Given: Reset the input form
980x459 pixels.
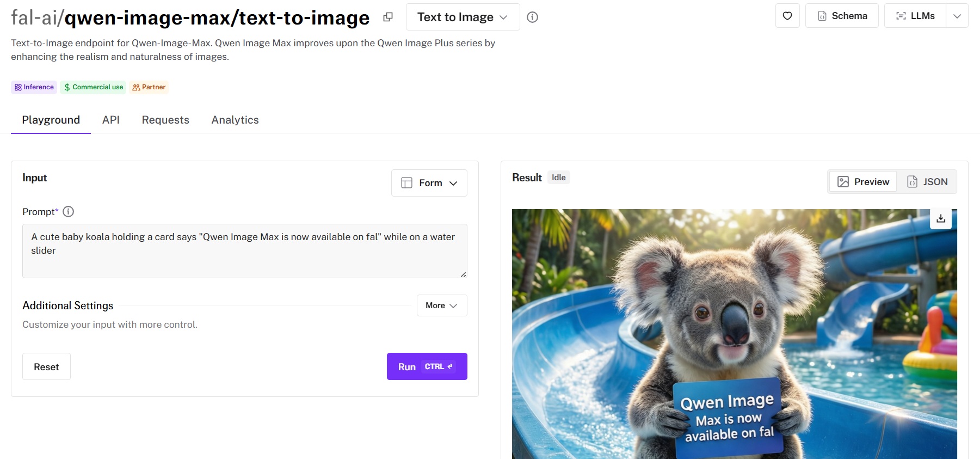Looking at the screenshot, I should pos(46,367).
